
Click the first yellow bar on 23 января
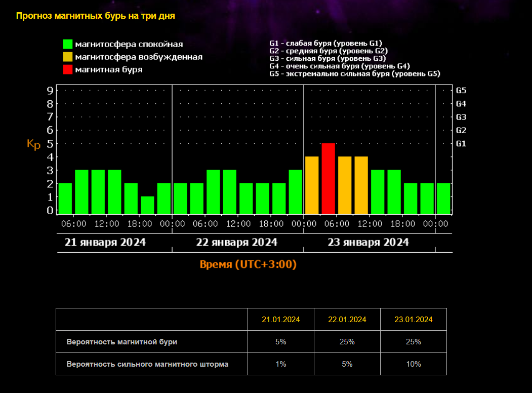click(312, 185)
